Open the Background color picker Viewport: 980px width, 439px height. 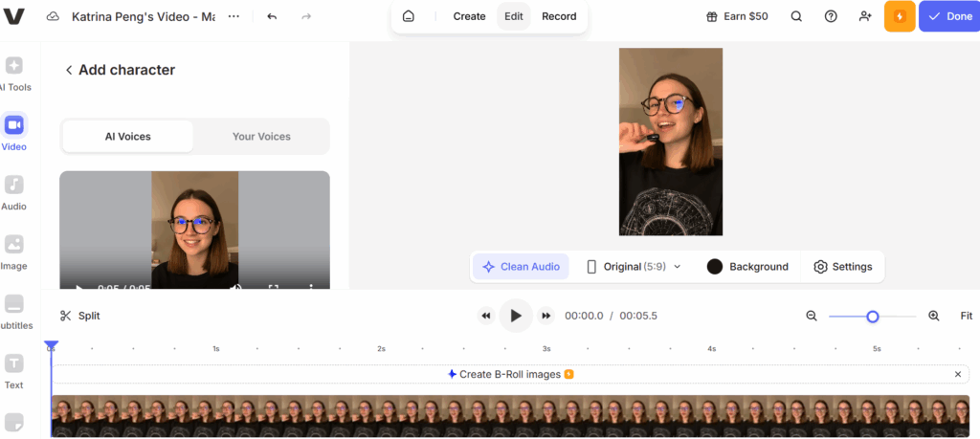(747, 267)
